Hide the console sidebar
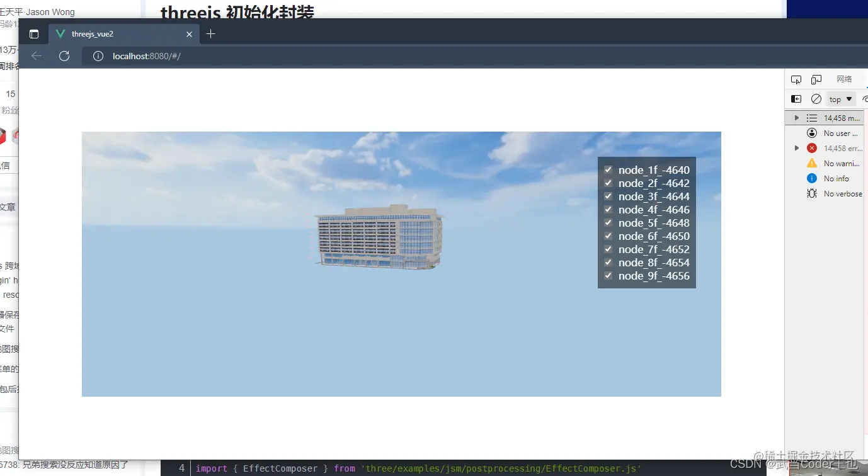This screenshot has height=476, width=868. [x=796, y=99]
